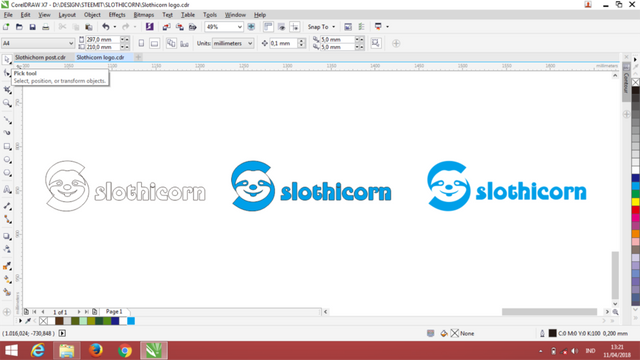The image size is (640, 360).
Task: Go to the next page arrow
Action: coord(78,312)
